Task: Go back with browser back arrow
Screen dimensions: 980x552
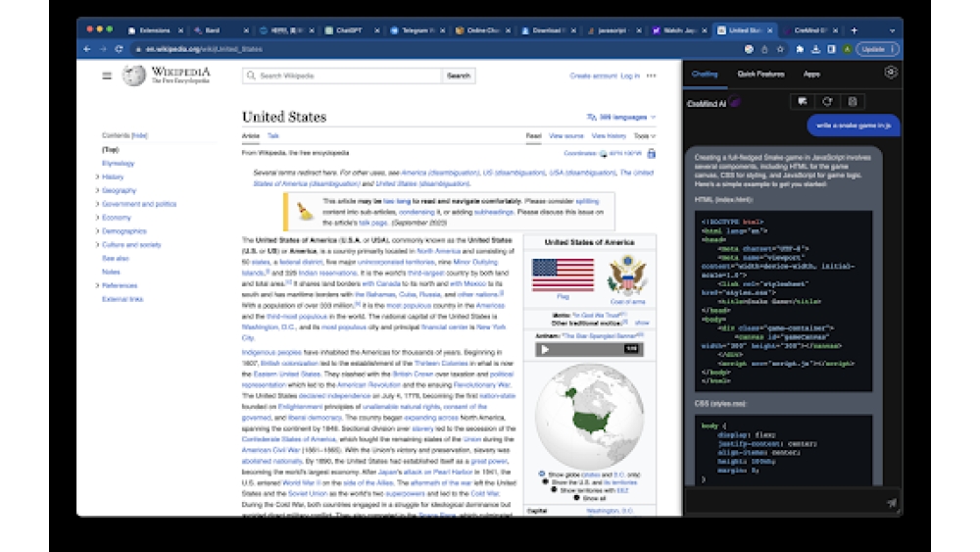Action: (x=87, y=49)
